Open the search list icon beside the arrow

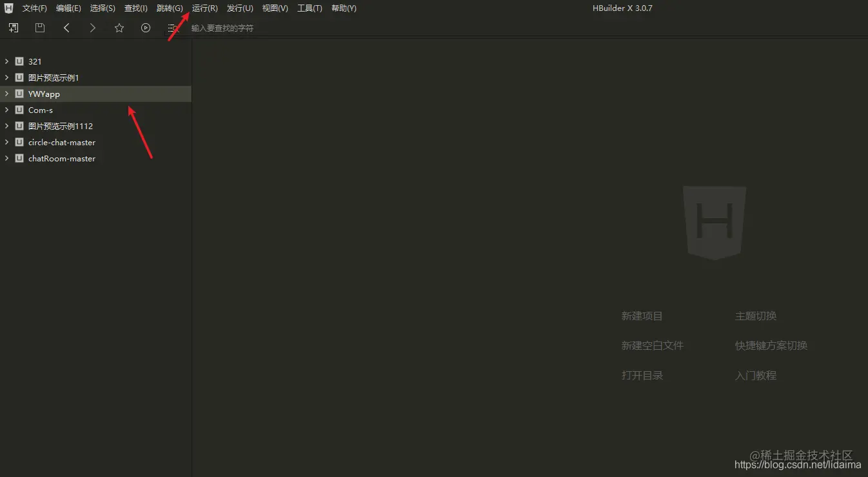[171, 28]
